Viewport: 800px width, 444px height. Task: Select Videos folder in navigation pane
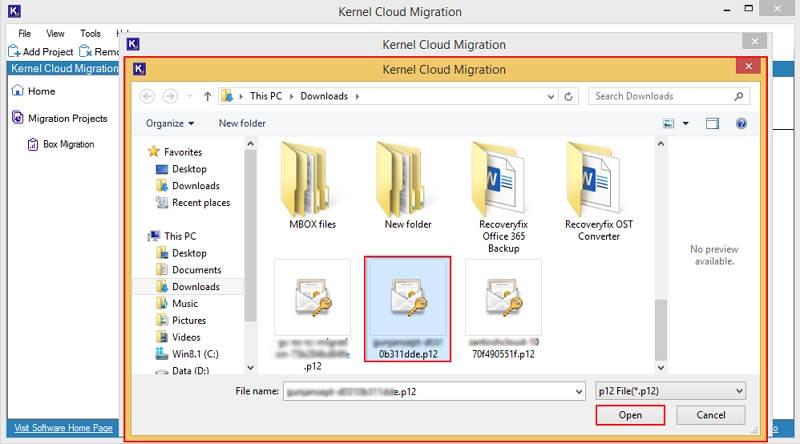click(178, 337)
